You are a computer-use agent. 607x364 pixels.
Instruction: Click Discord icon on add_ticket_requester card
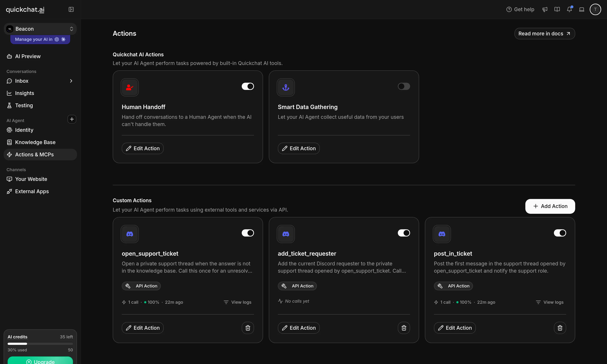pyautogui.click(x=286, y=234)
